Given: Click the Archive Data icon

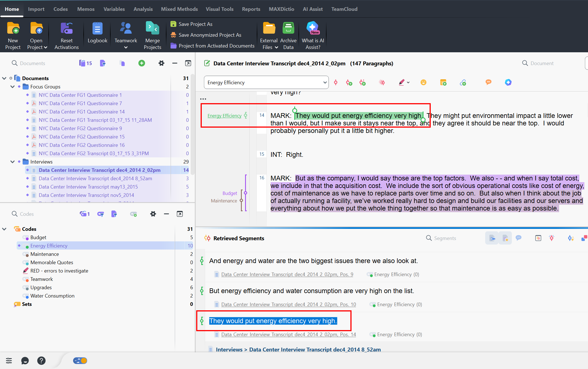Looking at the screenshot, I should tap(288, 28).
